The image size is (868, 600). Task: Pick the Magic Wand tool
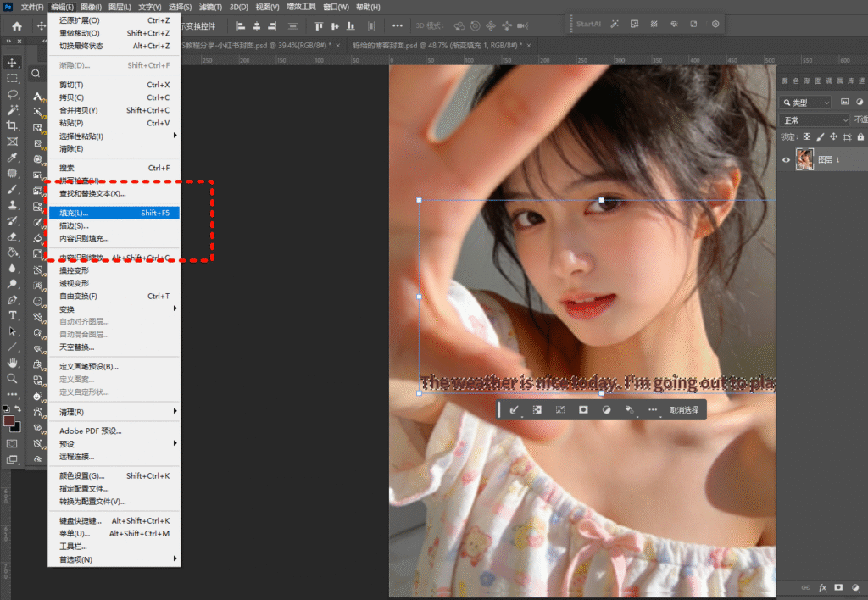pos(13,110)
